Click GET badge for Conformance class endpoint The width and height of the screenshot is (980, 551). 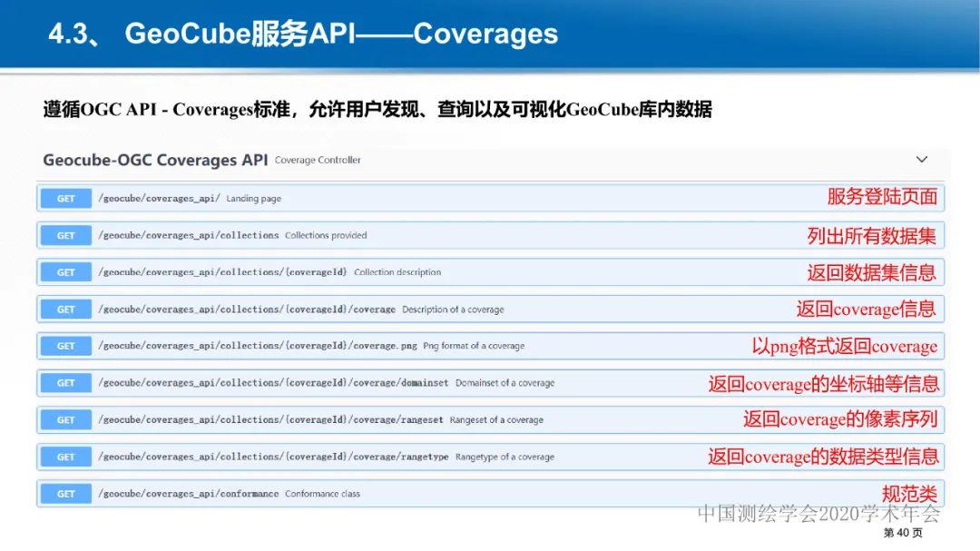66,494
